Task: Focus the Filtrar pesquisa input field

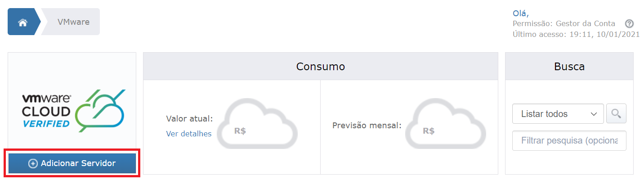Action: click(569, 141)
